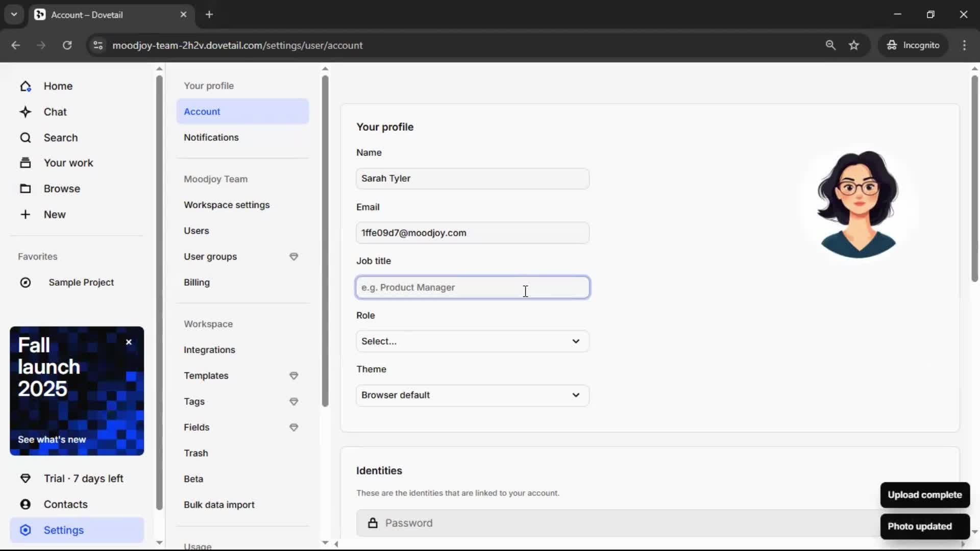Focus the Job title input field
The height and width of the screenshot is (551, 980).
pyautogui.click(x=472, y=287)
